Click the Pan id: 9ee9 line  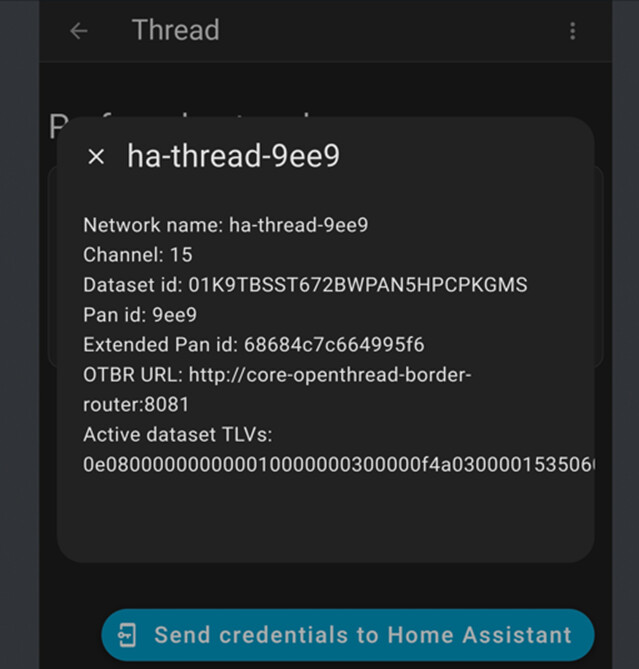(140, 315)
